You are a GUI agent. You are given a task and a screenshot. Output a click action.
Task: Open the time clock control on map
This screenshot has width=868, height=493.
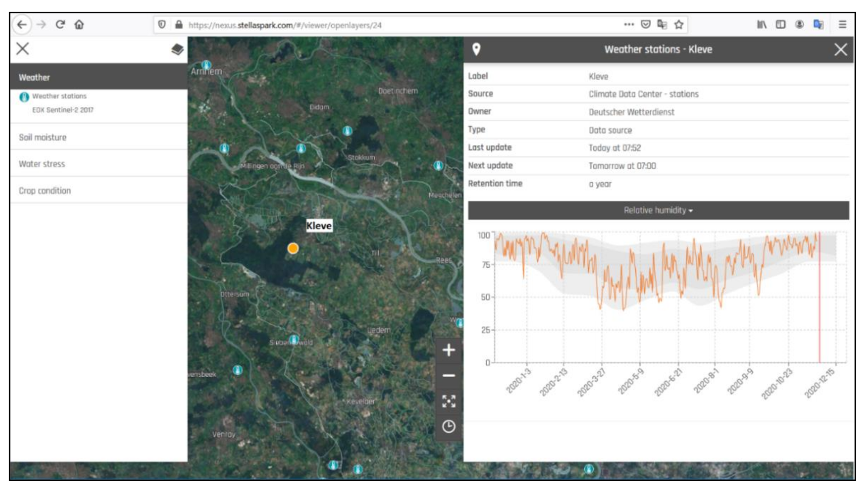tap(448, 427)
